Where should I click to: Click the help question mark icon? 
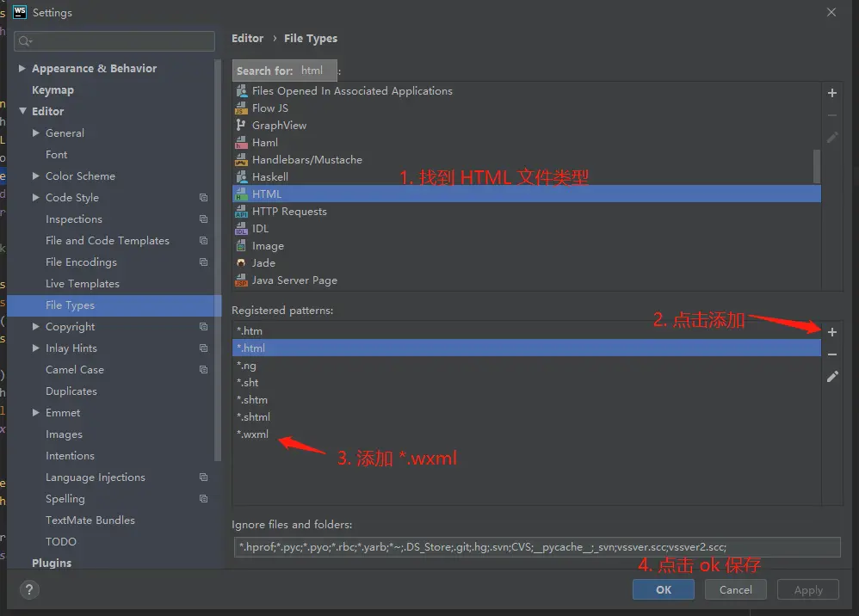(x=29, y=589)
